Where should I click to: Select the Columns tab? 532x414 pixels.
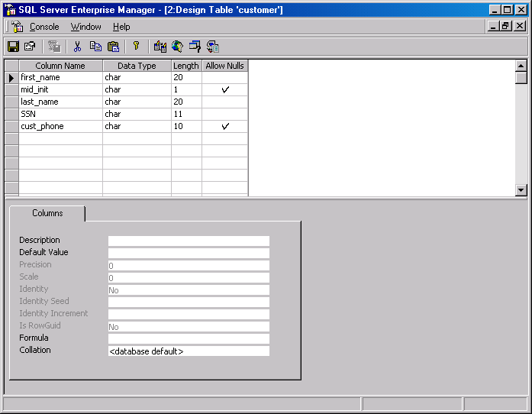(47, 213)
